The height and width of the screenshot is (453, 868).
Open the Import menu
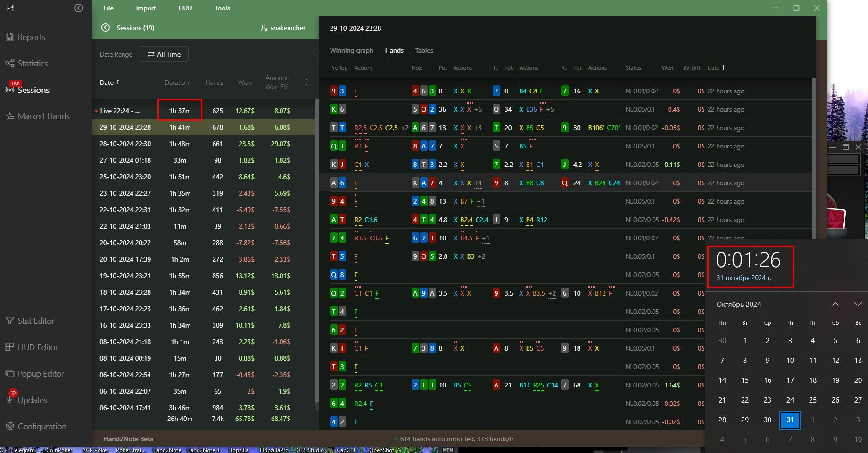click(146, 8)
